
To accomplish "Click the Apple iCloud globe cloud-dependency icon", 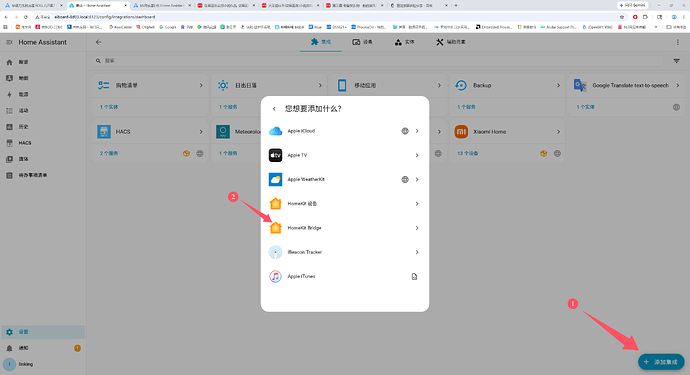I will tap(405, 131).
